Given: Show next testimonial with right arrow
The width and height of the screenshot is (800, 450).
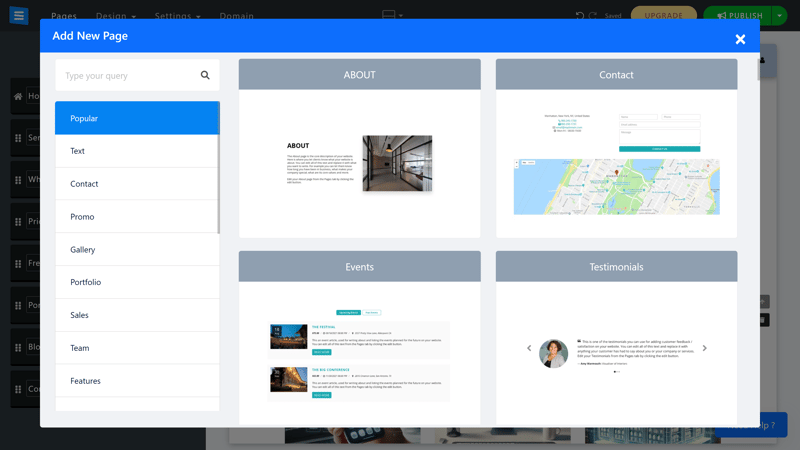Looking at the screenshot, I should point(705,348).
